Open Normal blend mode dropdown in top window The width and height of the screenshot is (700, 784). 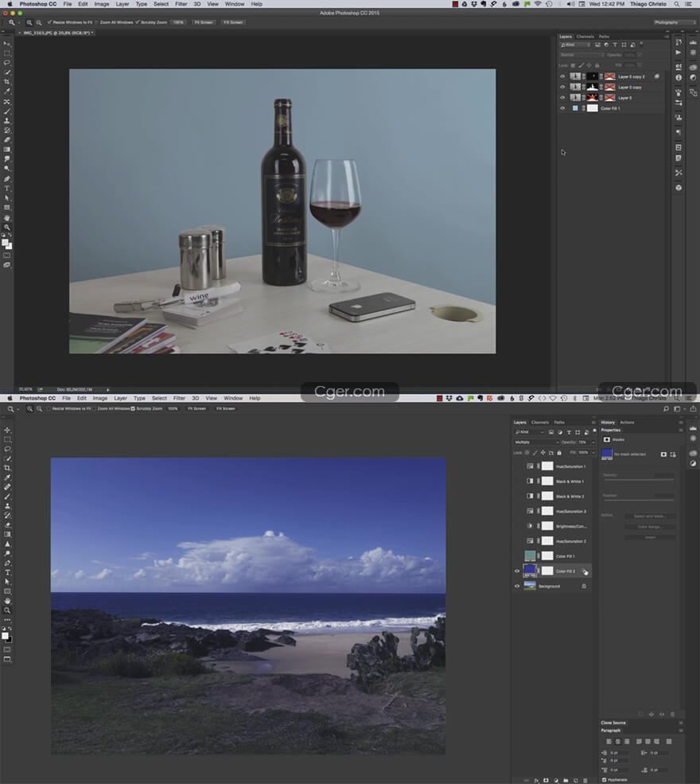[x=581, y=55]
